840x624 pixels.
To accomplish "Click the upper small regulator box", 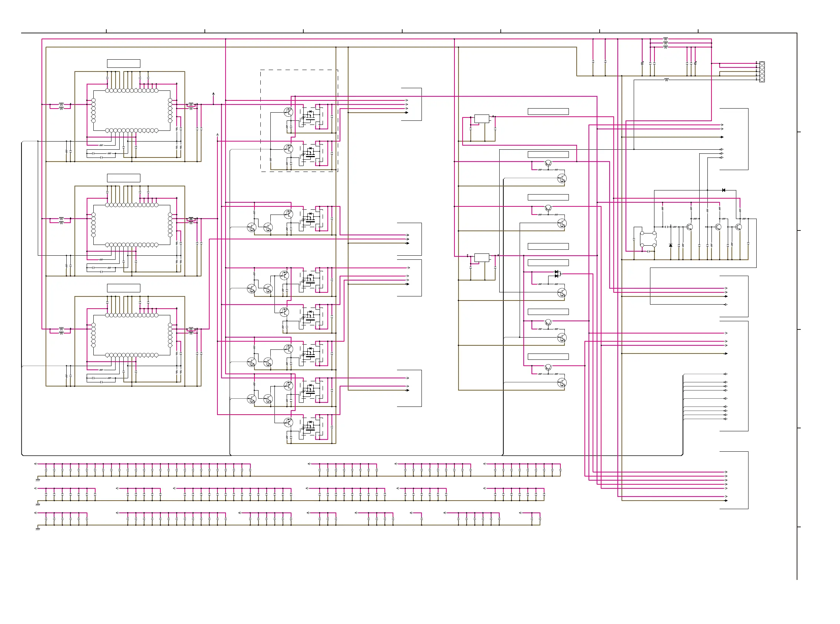I will coord(482,119).
